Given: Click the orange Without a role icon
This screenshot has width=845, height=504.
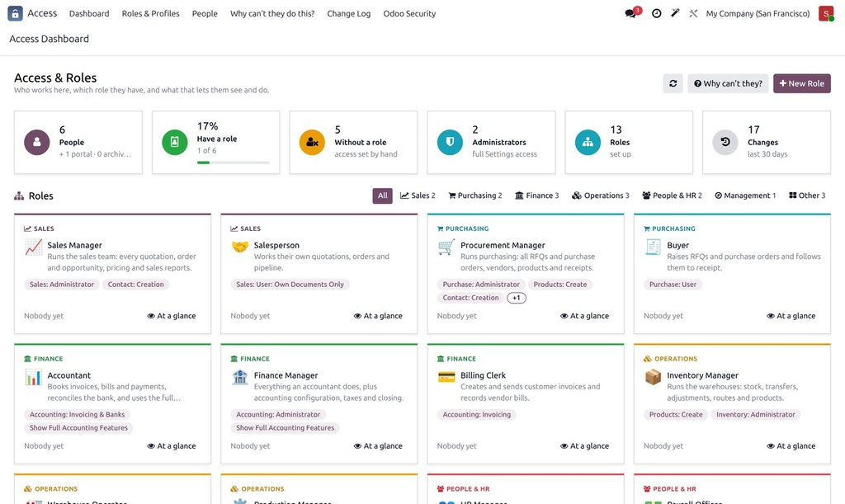Looking at the screenshot, I should pos(312,142).
